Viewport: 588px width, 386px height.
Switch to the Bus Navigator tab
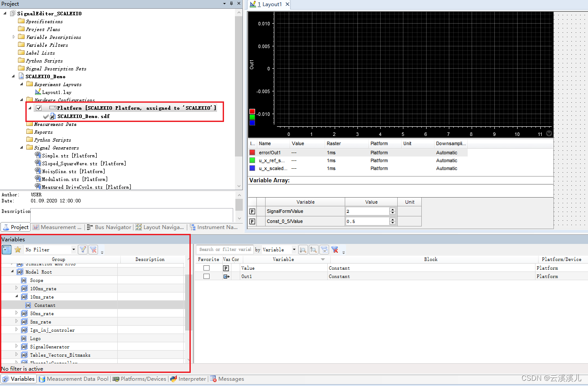pyautogui.click(x=109, y=227)
